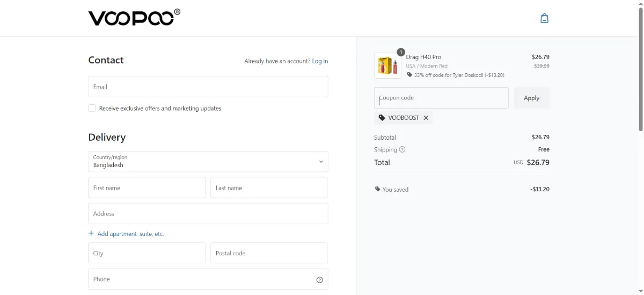Click the Log in link

click(320, 61)
